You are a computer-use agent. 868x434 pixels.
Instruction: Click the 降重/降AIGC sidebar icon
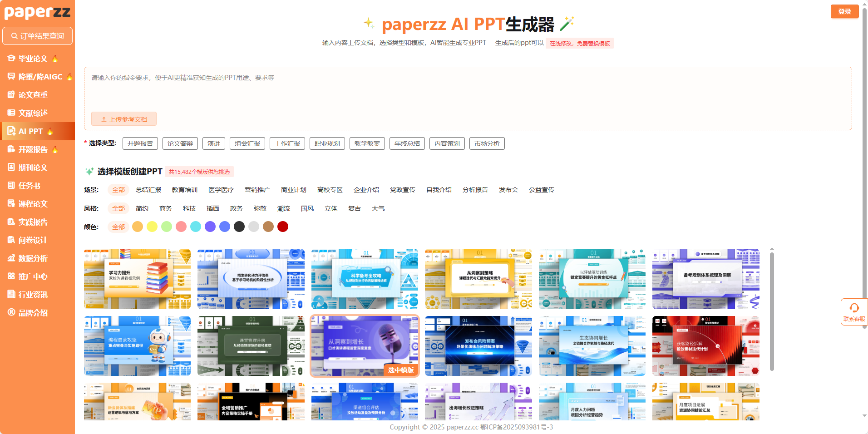(11, 77)
